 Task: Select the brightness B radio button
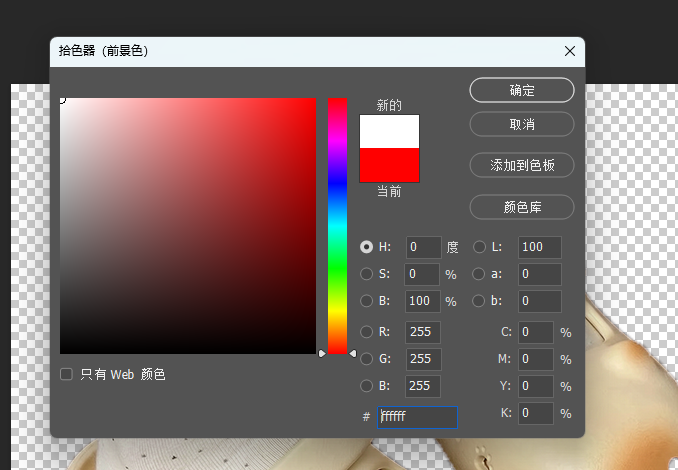pos(366,301)
